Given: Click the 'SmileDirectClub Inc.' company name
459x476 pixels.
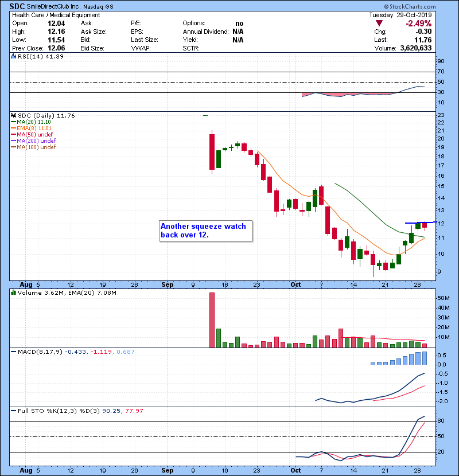Looking at the screenshot, I should click(54, 6).
